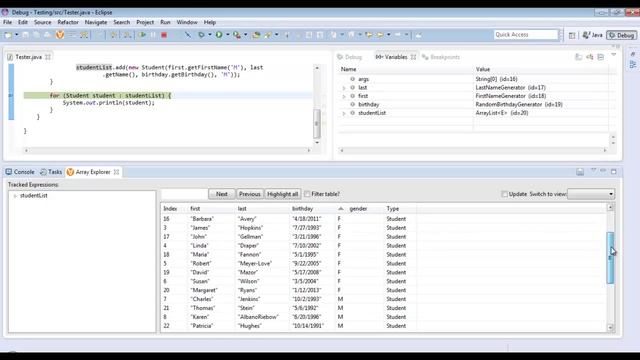Screen dimensions: 640x360
Task: Maximize the Array Explorer panel
Action: coord(613,171)
